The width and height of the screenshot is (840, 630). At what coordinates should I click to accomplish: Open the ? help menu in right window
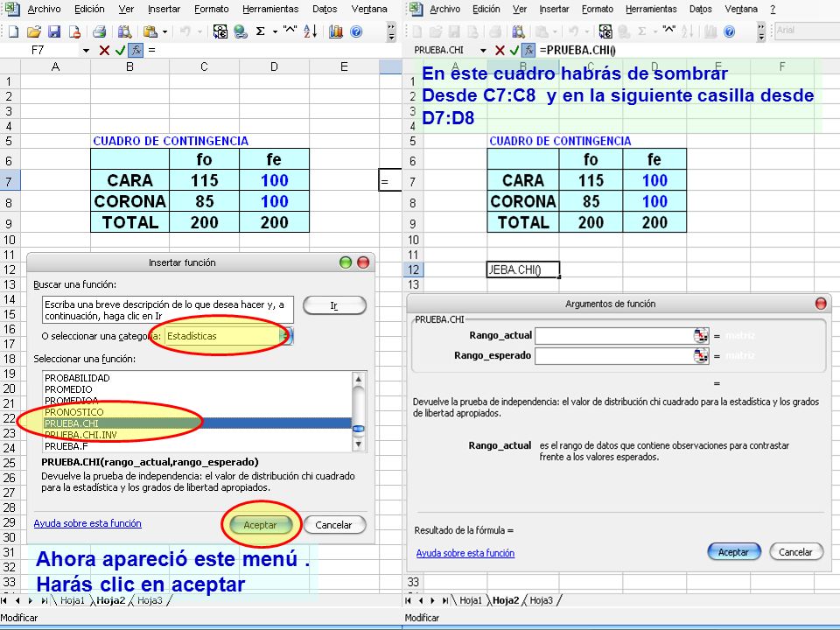(x=773, y=9)
